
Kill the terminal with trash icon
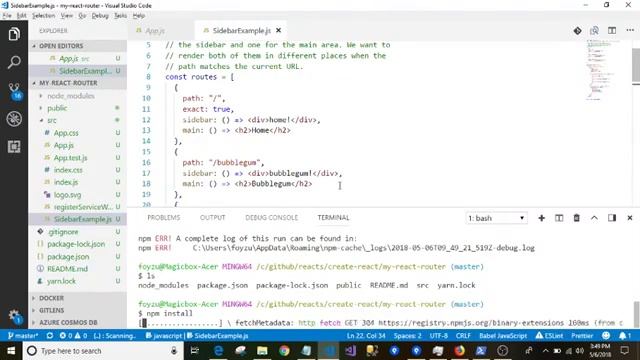coord(576,218)
